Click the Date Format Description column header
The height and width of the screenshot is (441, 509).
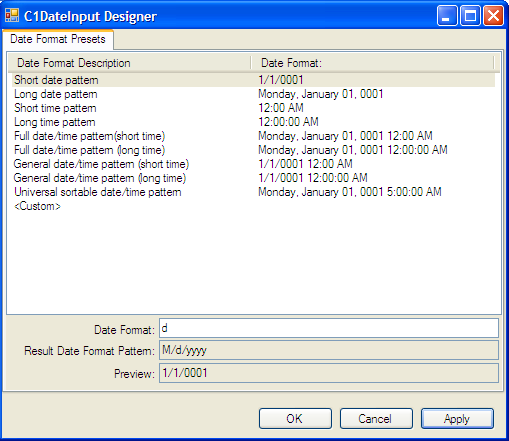(130, 63)
